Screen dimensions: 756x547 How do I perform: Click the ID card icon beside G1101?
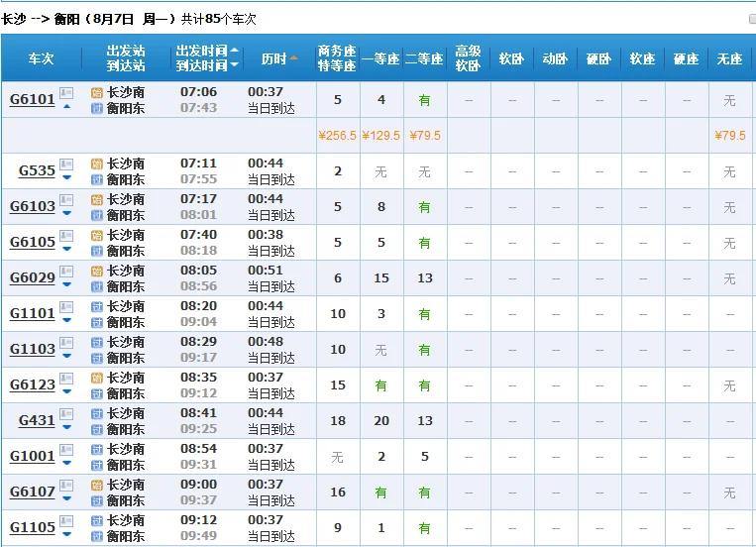pyautogui.click(x=66, y=307)
